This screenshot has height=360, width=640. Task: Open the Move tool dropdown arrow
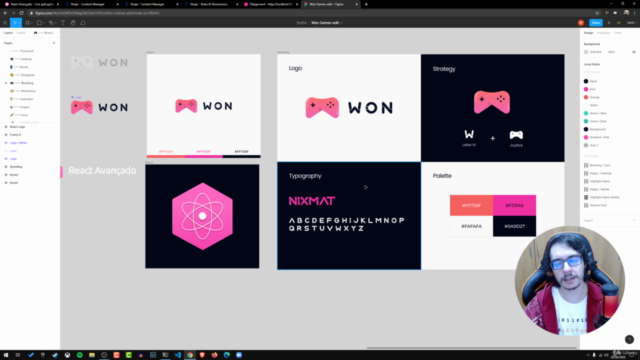[x=19, y=23]
